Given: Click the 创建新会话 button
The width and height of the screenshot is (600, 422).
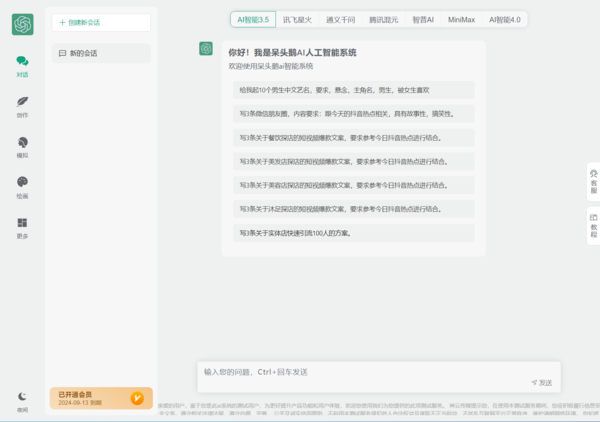Looking at the screenshot, I should coord(101,23).
